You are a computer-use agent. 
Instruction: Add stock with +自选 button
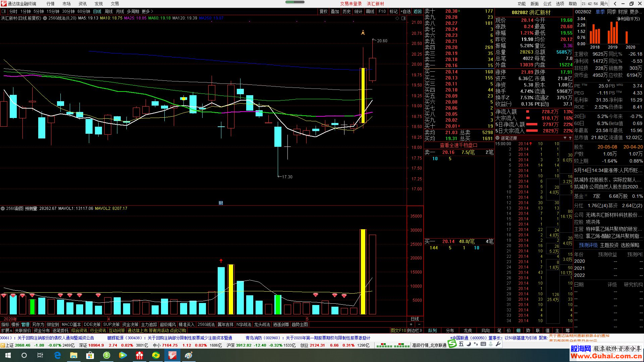tap(406, 11)
